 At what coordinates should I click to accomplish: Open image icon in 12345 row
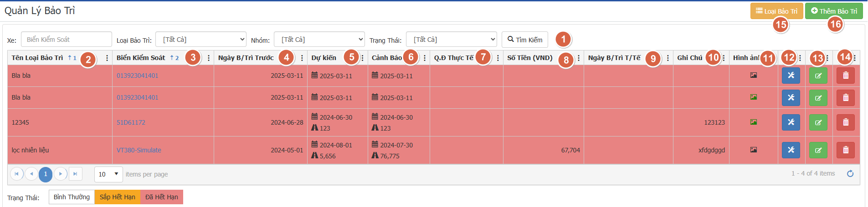coord(753,122)
